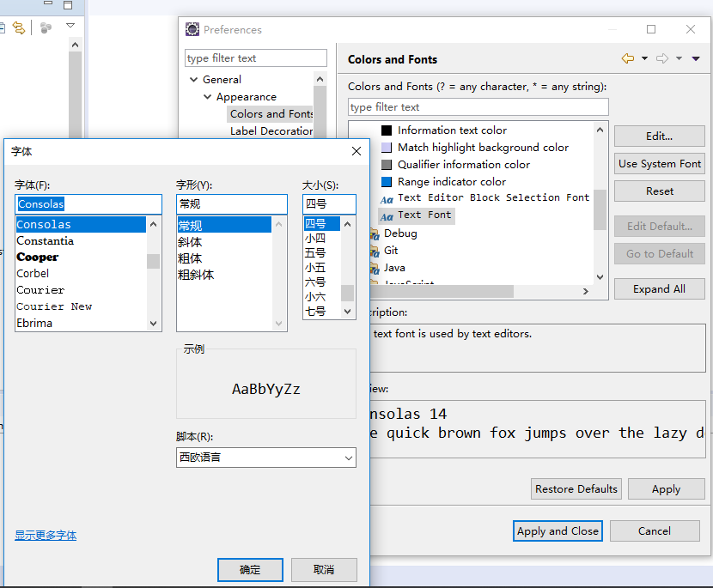Viewport: 713px width, 588px height.
Task: Click Cancel in Preferences dialog
Action: (655, 530)
